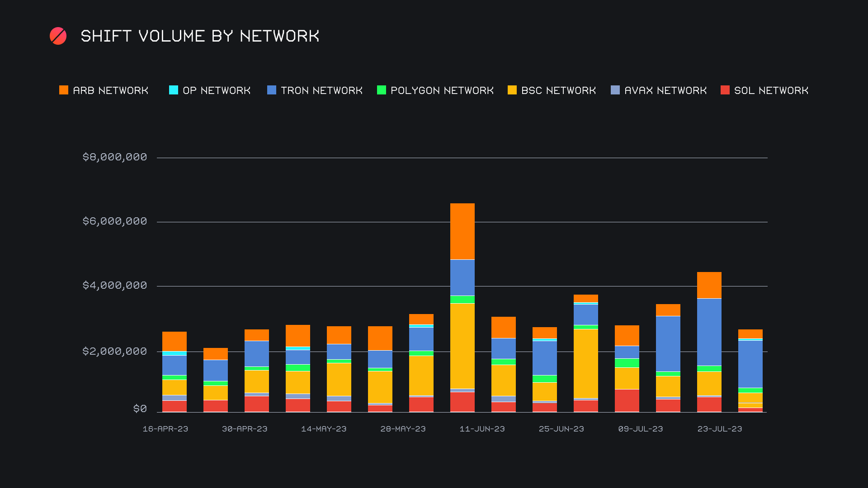868x488 pixels.
Task: Click the 23-JUL-23 axis date label
Action: pos(720,429)
